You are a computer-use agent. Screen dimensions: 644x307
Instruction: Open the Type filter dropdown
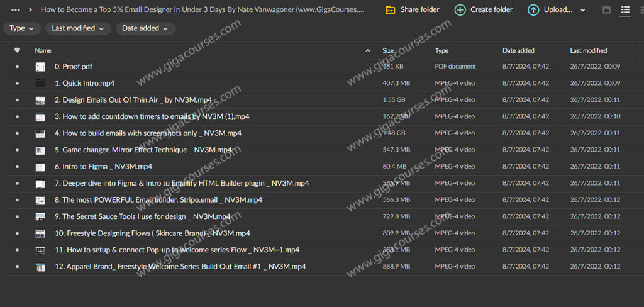coord(22,28)
